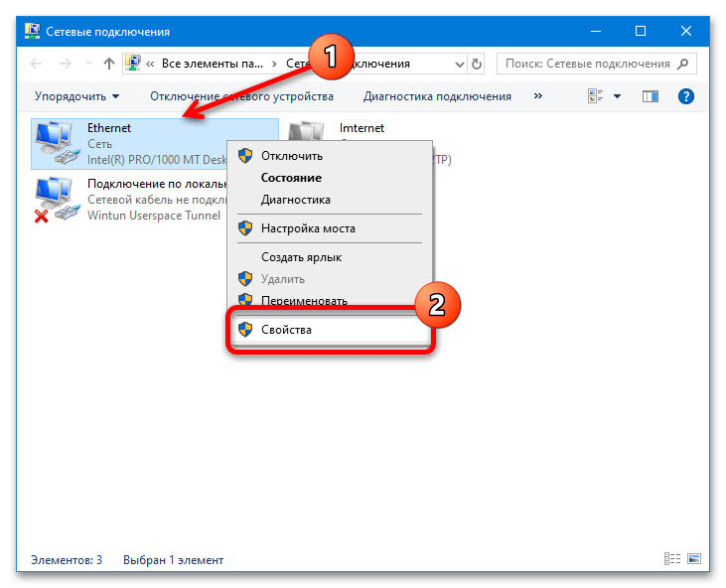Open help with blue question mark icon
726x588 pixels.
point(685,96)
